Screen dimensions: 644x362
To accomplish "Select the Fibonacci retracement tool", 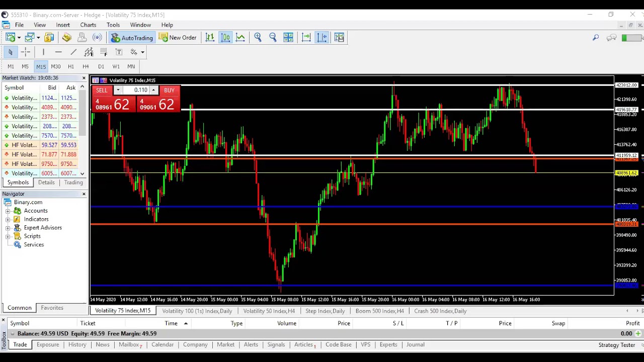I will [x=104, y=52].
